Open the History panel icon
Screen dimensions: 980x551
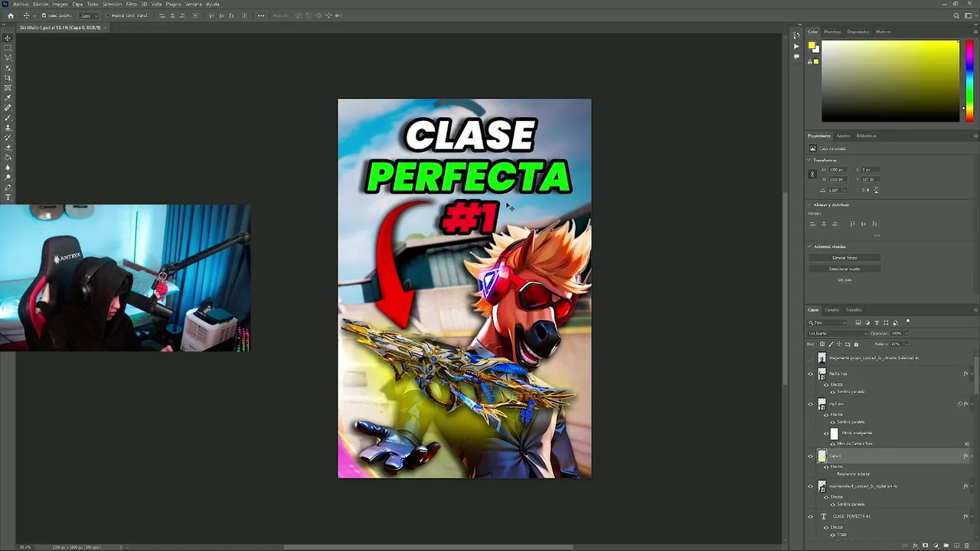click(796, 37)
